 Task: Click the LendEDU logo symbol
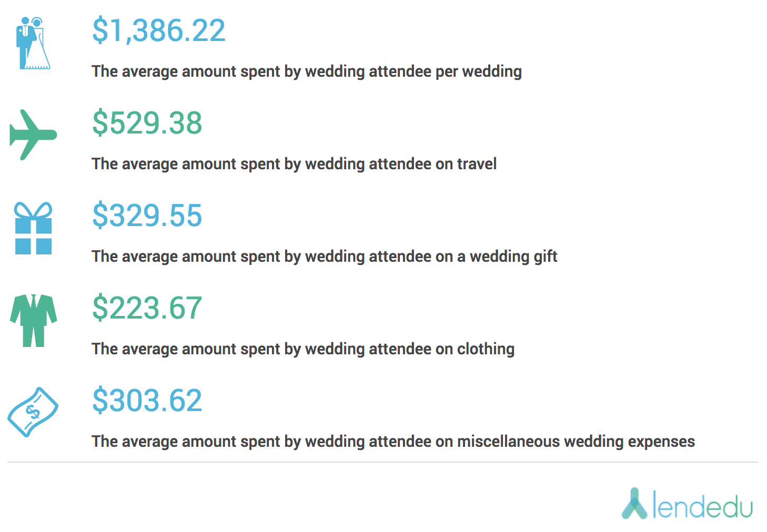[x=634, y=503]
